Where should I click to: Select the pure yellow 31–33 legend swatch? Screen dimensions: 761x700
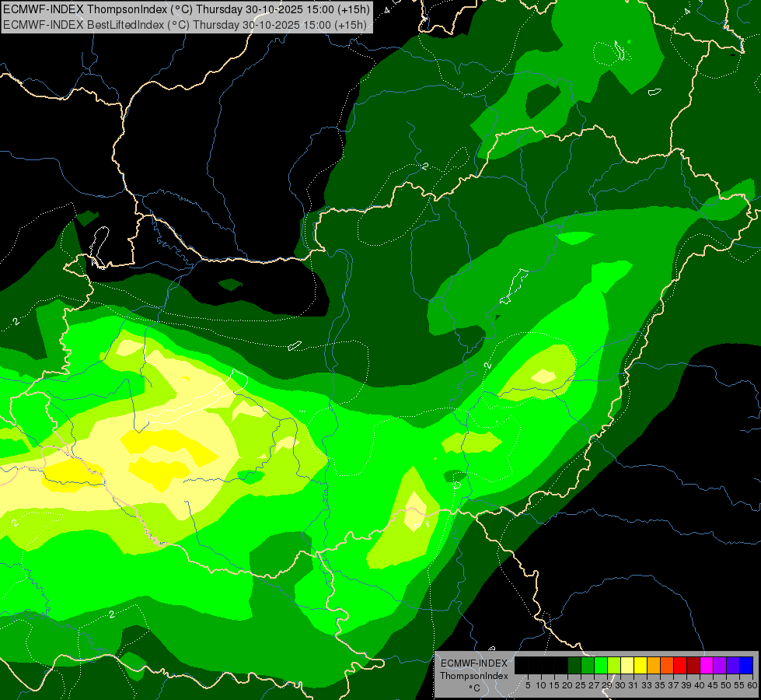click(641, 665)
